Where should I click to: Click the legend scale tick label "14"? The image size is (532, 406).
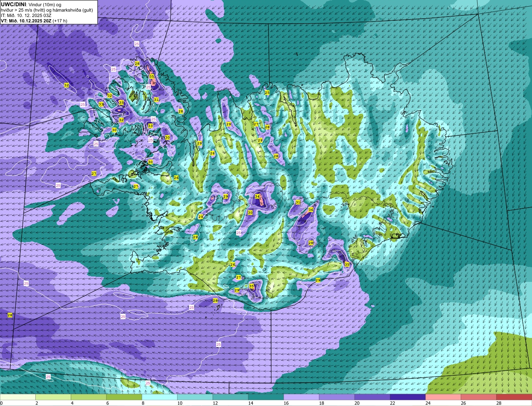[x=251, y=403]
